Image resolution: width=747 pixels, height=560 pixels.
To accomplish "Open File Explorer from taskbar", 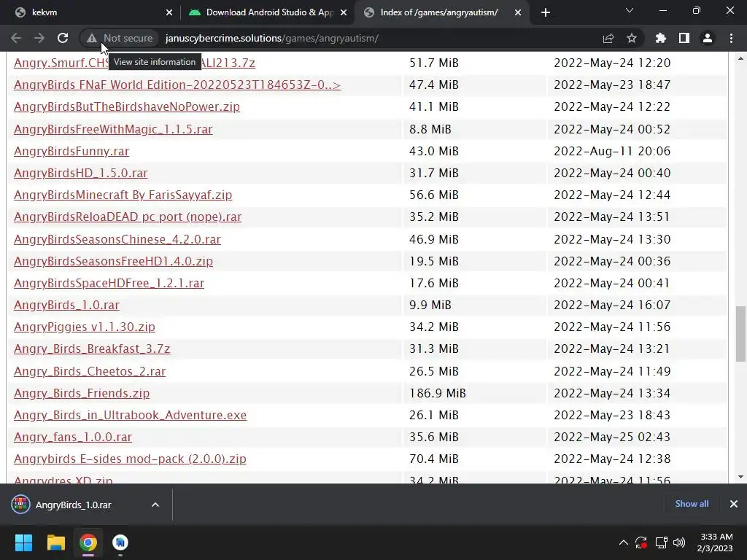I will click(55, 542).
